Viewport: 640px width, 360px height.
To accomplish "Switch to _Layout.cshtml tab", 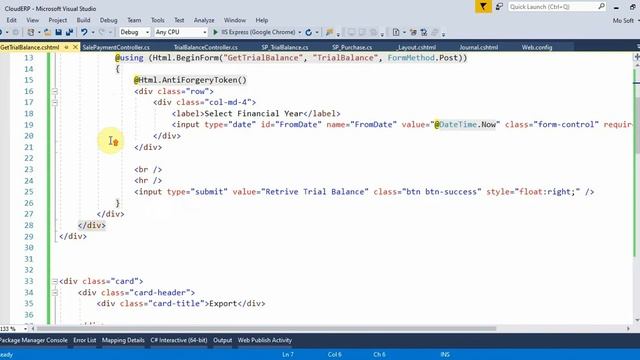I will (416, 47).
